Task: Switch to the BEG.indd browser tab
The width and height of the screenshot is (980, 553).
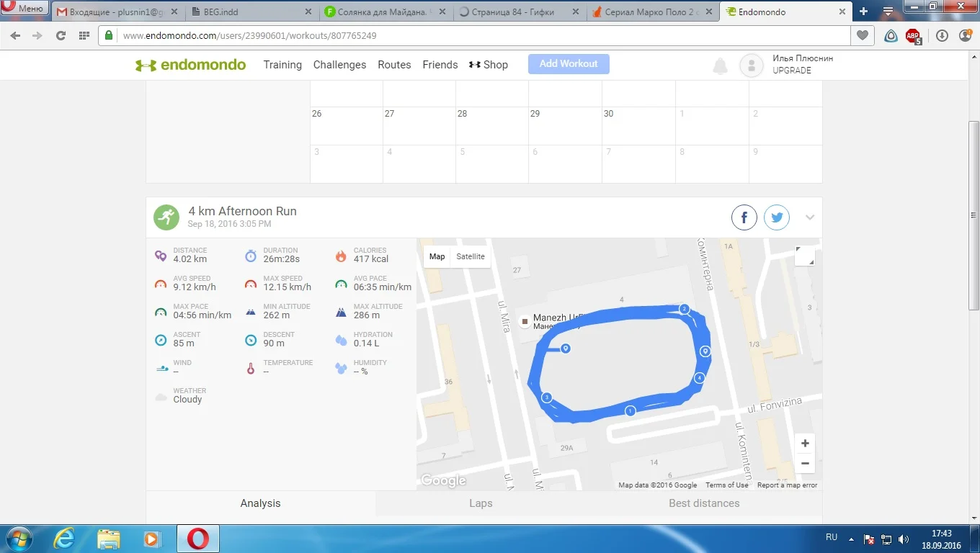Action: [253, 12]
